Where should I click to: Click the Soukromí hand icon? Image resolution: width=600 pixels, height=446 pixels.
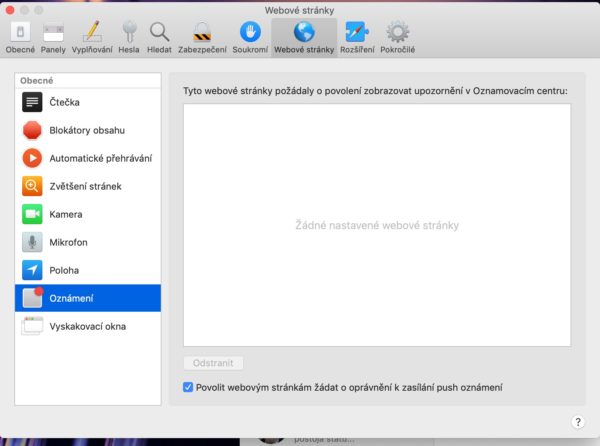pyautogui.click(x=249, y=34)
